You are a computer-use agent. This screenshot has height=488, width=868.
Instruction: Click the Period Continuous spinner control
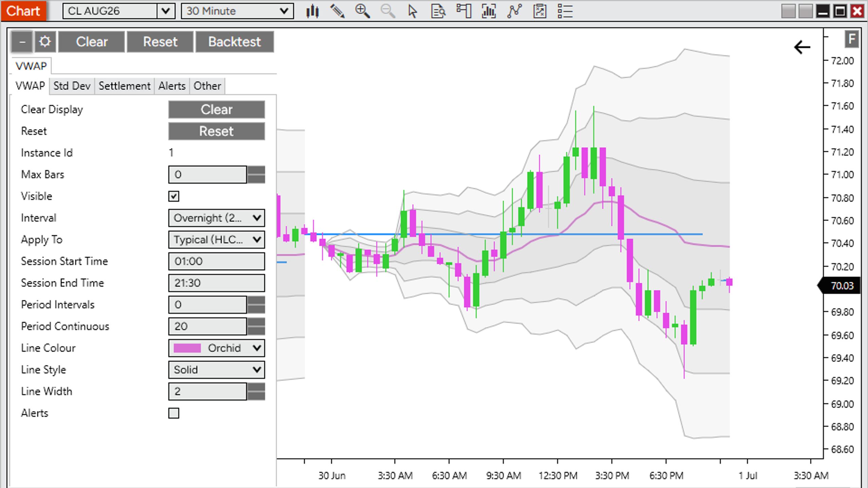pyautogui.click(x=256, y=326)
